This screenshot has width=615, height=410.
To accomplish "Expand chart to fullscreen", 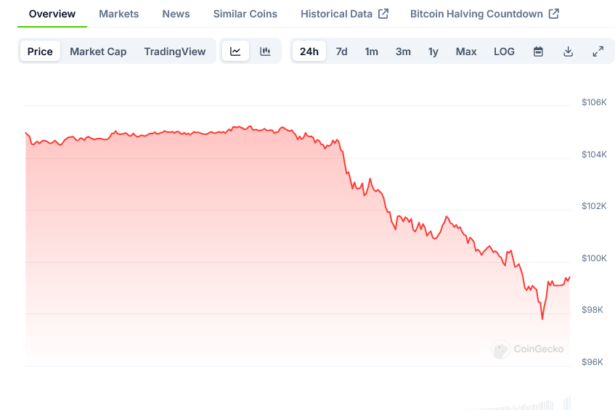I will click(x=598, y=51).
